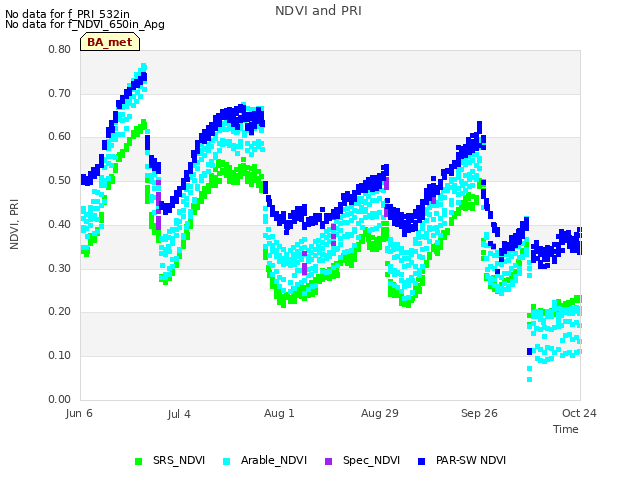Image resolution: width=640 pixels, height=480 pixels.
Task: Click the y-axis title NDVI, PRI
Action: coord(14,224)
